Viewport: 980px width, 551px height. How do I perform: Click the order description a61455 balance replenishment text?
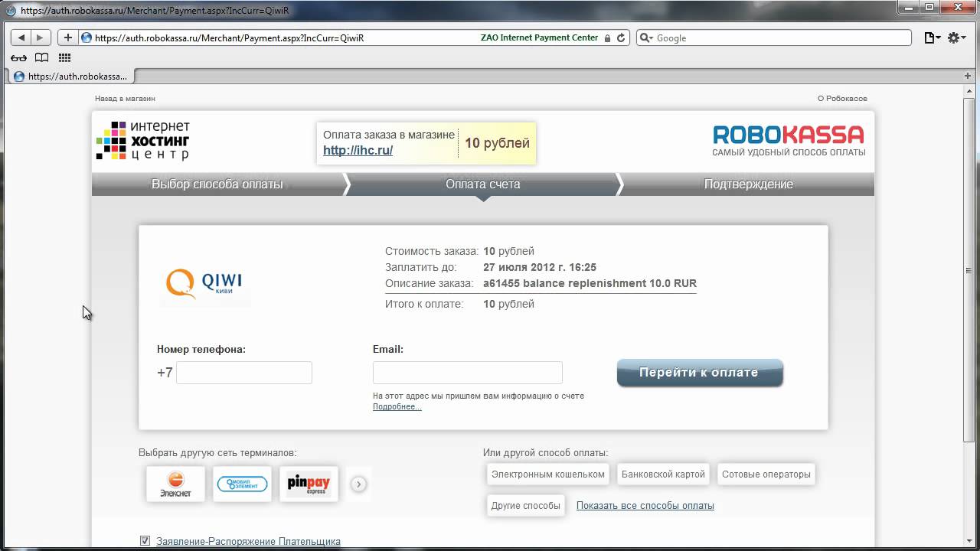point(590,283)
